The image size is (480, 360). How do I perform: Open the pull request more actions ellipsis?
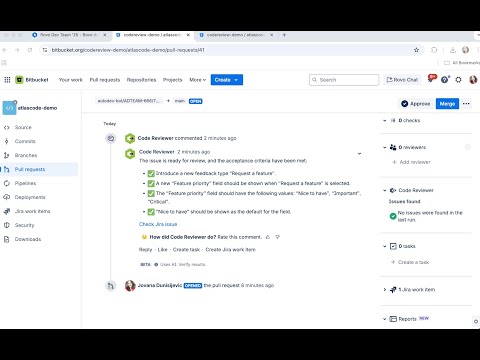click(466, 104)
